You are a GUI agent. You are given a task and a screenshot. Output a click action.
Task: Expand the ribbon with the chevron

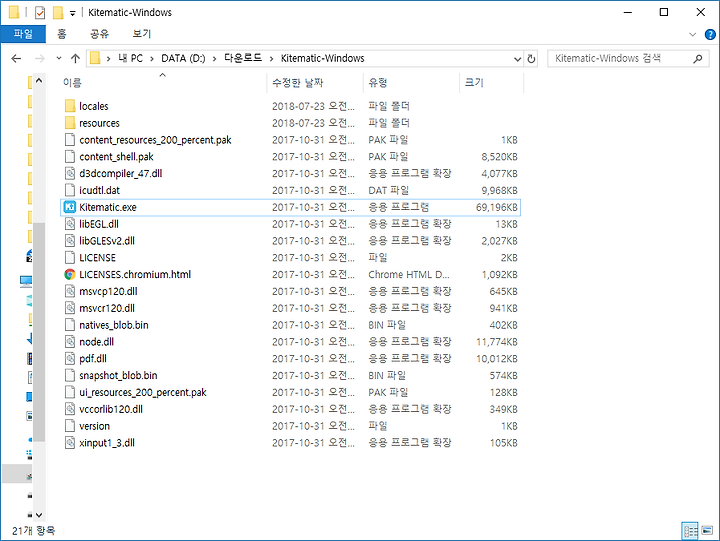[x=693, y=34]
